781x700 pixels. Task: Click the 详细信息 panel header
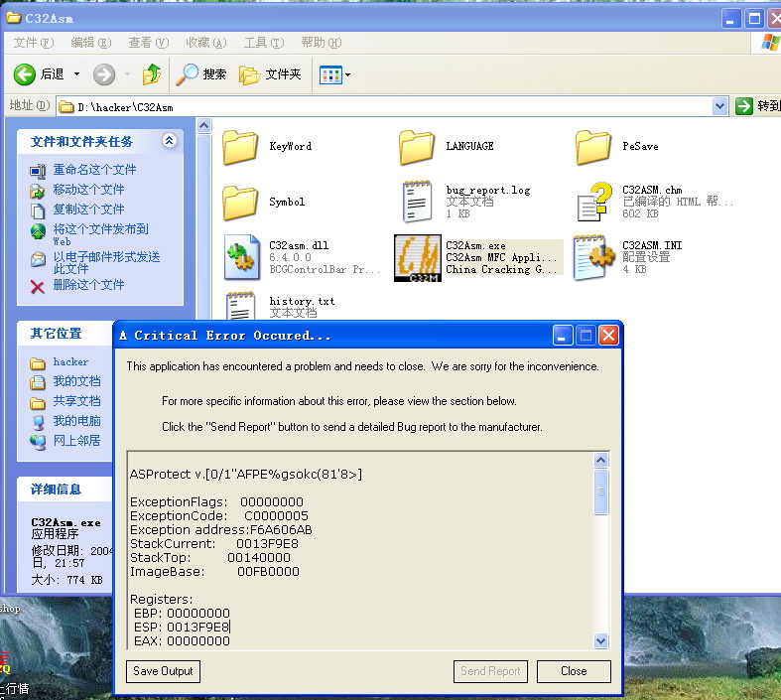pos(65,490)
